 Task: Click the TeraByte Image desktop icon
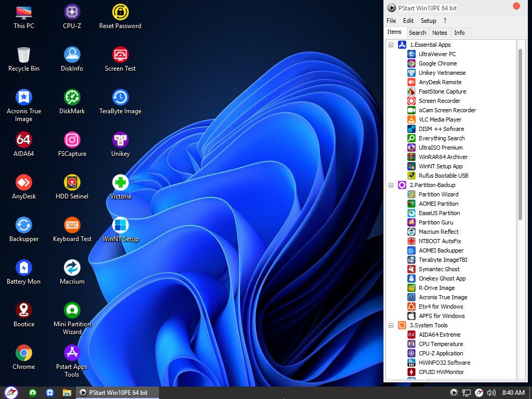[x=120, y=102]
